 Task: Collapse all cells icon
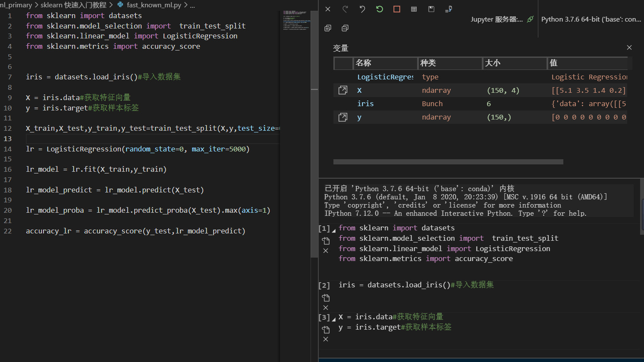(345, 28)
